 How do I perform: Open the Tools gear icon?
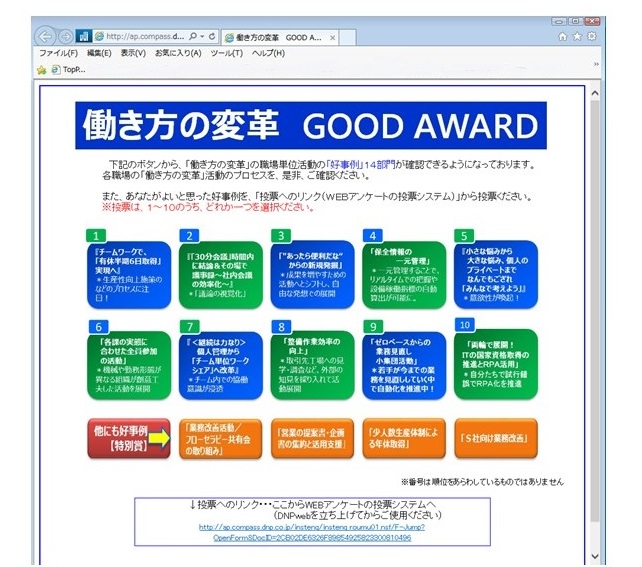592,36
